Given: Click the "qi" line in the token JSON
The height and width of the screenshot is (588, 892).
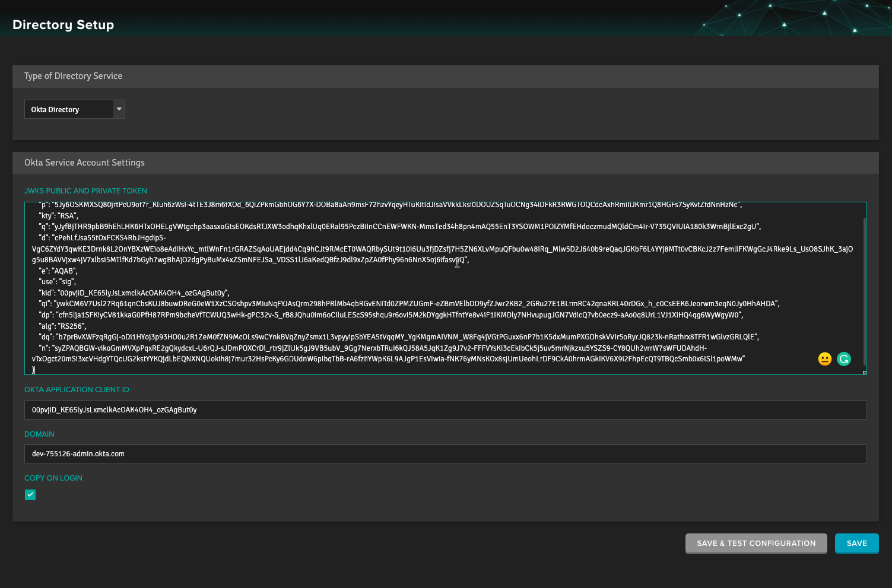Looking at the screenshot, I should pos(409,304).
